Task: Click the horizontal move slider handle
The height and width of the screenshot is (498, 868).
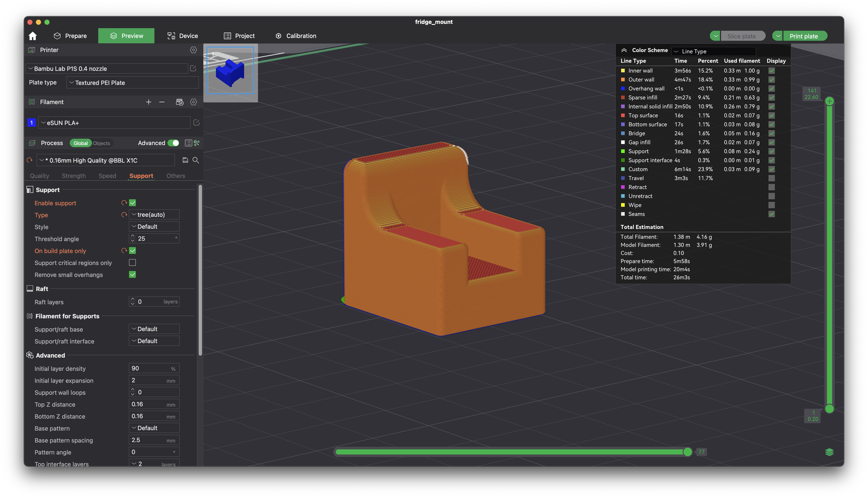Action: [x=687, y=452]
